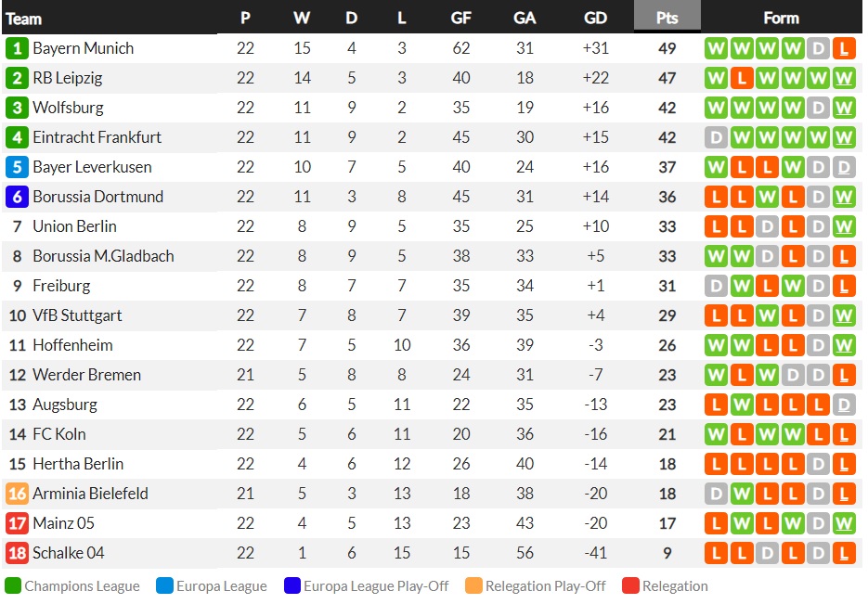868x604 pixels.
Task: Open Werder Bremen team link
Action: pyautogui.click(x=87, y=375)
